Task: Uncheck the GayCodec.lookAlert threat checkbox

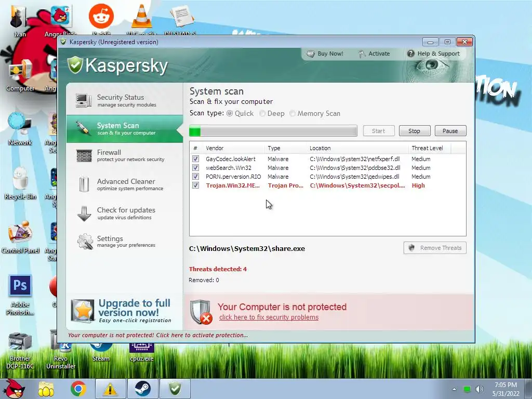Action: coord(195,159)
